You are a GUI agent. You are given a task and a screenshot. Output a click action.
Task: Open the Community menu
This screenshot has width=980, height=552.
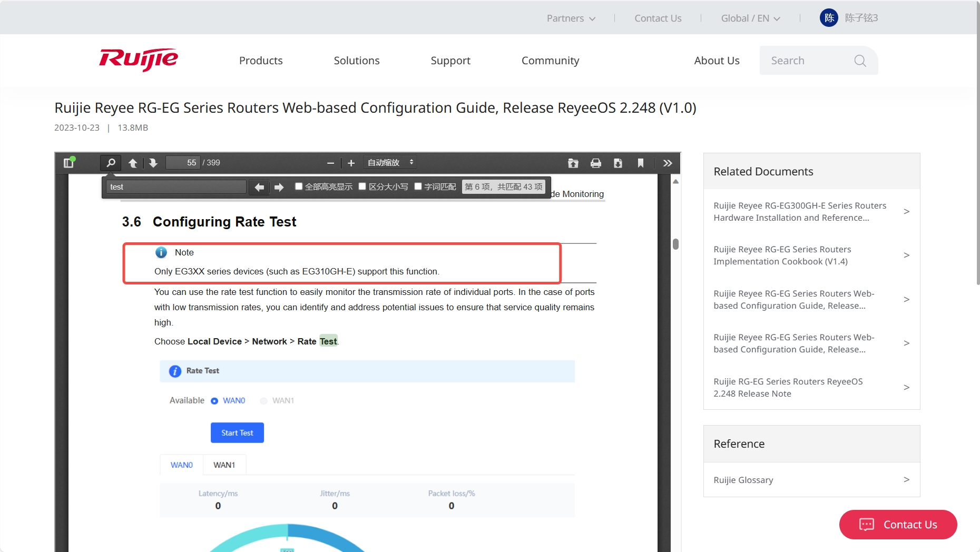click(x=550, y=61)
